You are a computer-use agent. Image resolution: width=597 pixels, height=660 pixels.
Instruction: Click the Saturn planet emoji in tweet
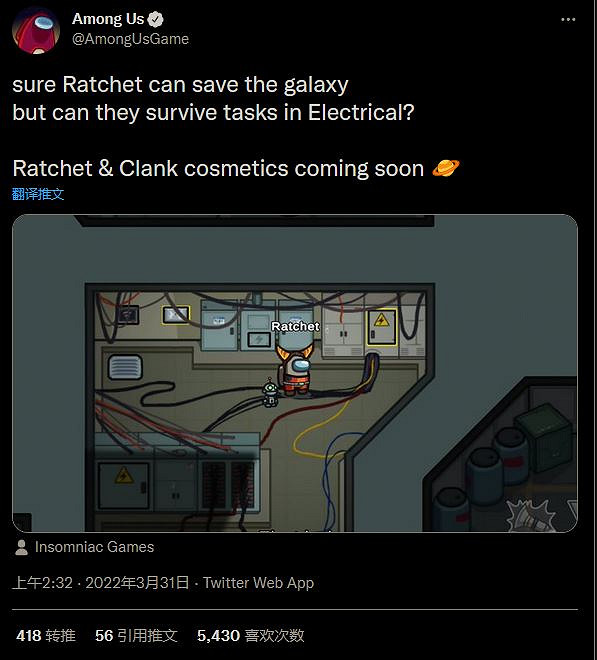click(x=445, y=168)
